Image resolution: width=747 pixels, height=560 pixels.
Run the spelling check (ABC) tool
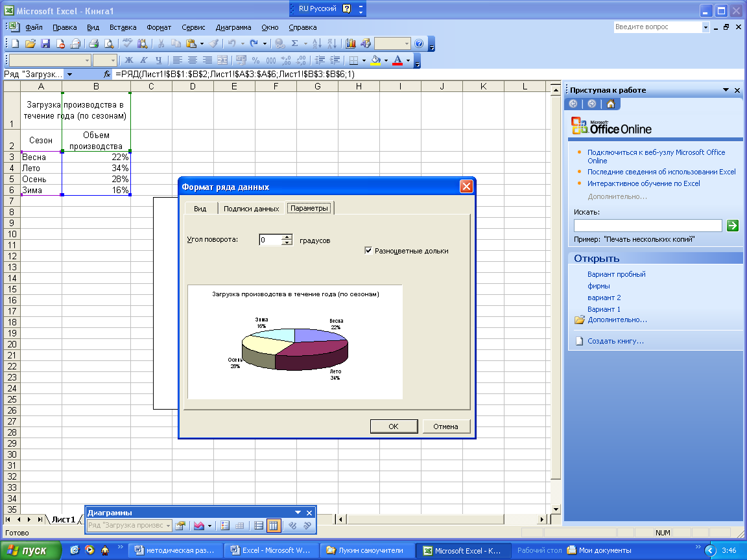tap(127, 44)
